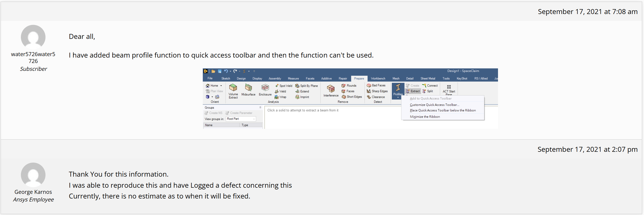This screenshot has height=215, width=644.
Task: Select the Sharp Edges detect tool
Action: coord(377,91)
